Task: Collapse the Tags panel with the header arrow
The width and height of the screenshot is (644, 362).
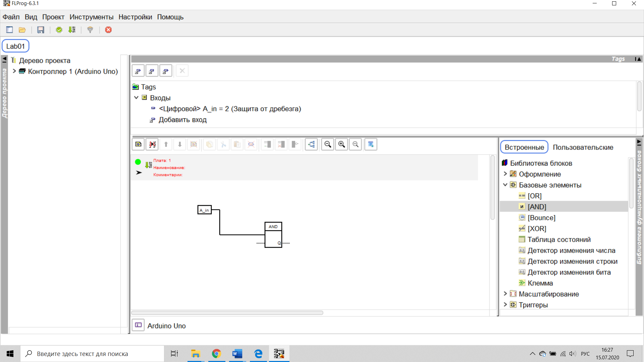Action: coord(638,59)
